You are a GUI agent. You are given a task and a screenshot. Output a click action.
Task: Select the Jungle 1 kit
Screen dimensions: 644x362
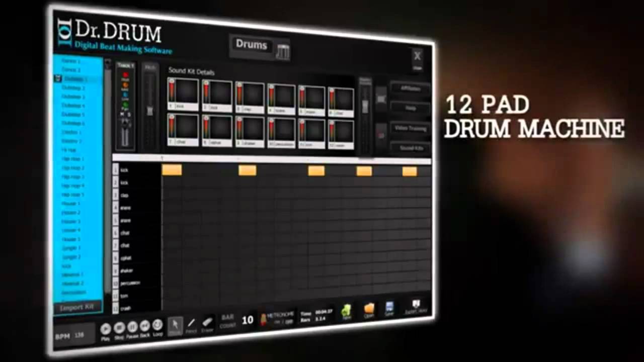(71, 248)
